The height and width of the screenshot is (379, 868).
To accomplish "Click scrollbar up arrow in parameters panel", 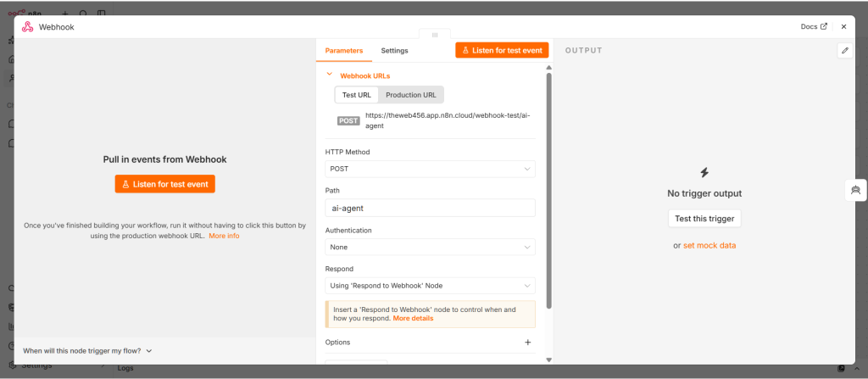I will pos(548,67).
